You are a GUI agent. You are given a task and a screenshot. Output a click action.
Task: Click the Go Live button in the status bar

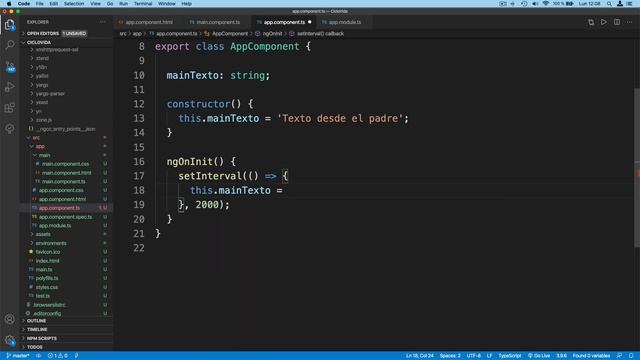[539, 356]
